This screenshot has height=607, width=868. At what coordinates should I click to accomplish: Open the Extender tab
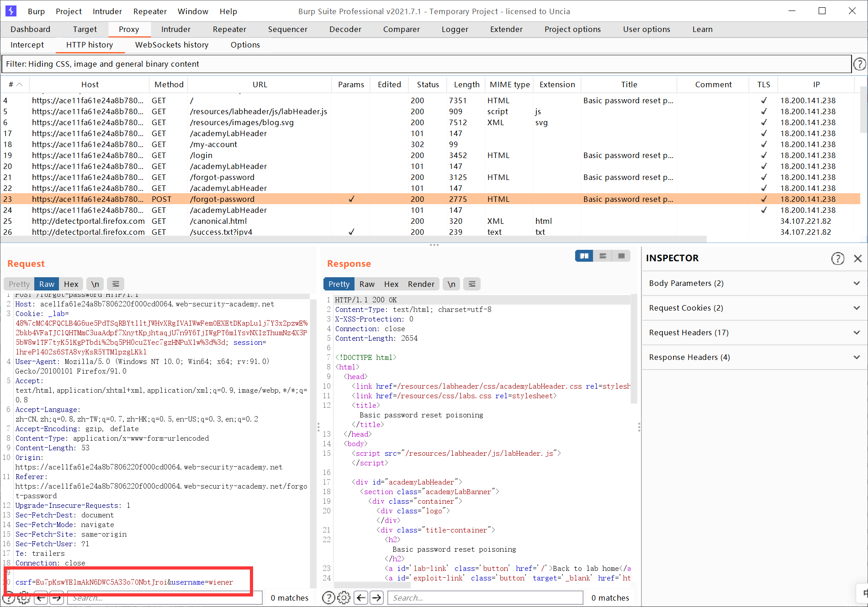point(506,29)
